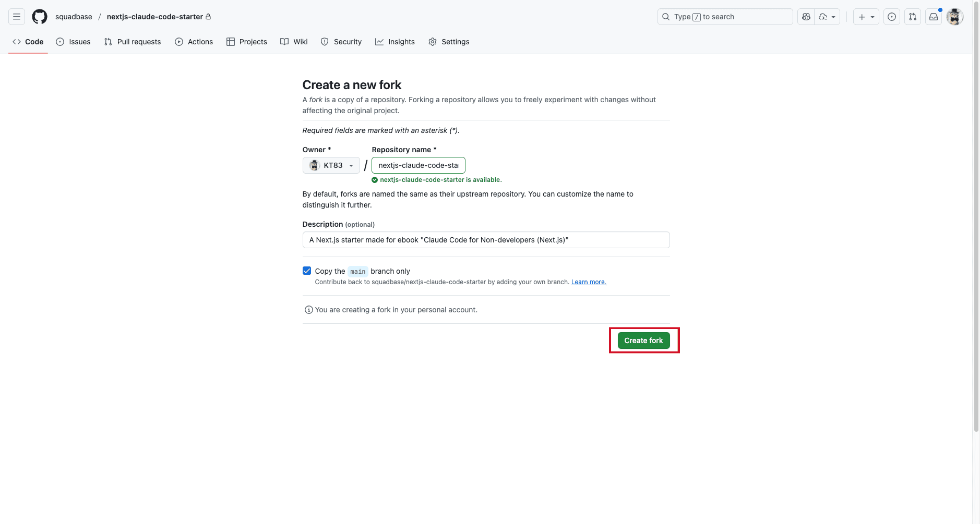Click the info icon beside the personal account notice
This screenshot has width=980, height=524.
(x=309, y=309)
